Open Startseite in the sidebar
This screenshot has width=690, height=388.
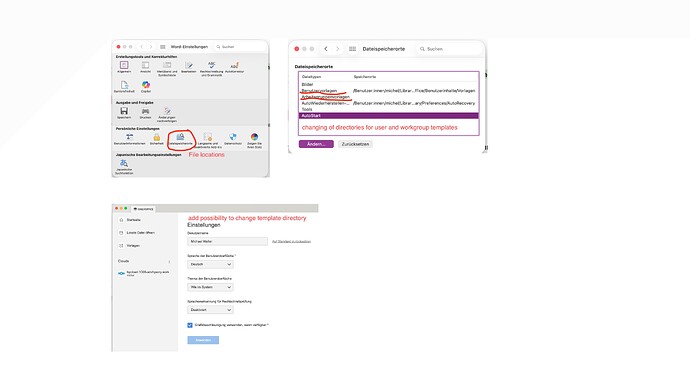point(130,220)
